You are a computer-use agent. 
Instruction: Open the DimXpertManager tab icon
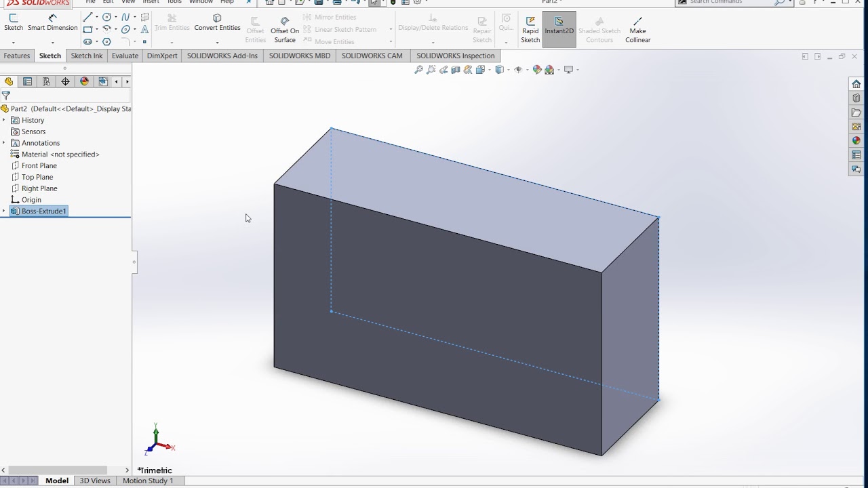pyautogui.click(x=65, y=81)
